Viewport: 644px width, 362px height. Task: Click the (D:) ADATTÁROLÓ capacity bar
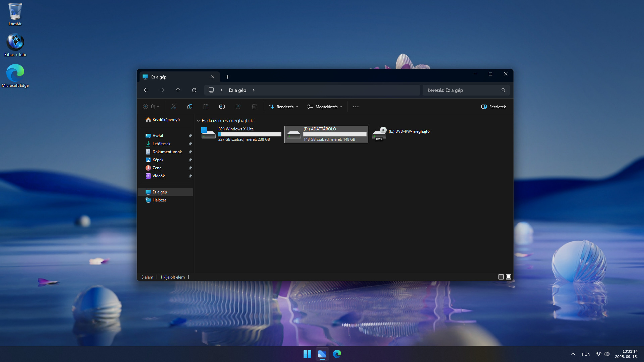point(335,134)
